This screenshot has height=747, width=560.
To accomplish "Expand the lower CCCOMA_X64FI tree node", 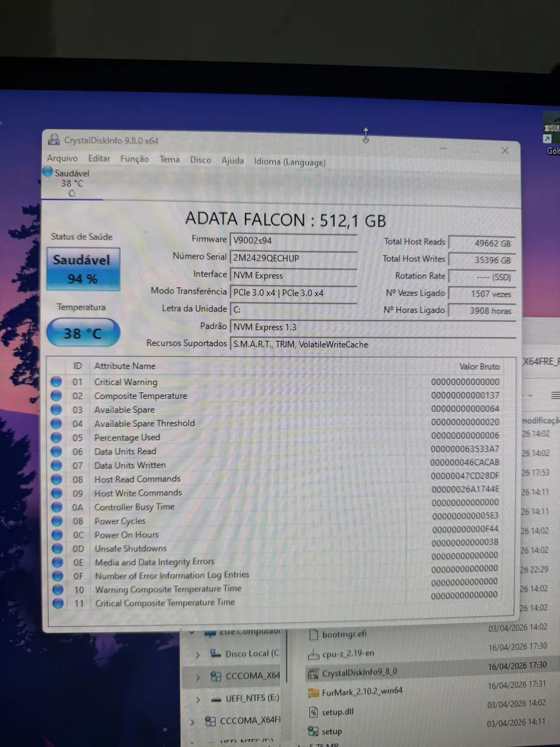I will [x=192, y=722].
